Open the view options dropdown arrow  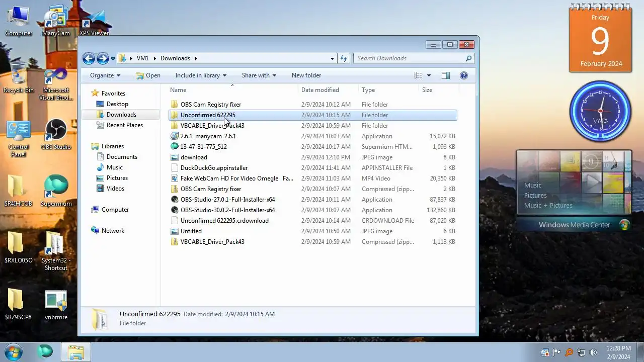[x=429, y=75]
